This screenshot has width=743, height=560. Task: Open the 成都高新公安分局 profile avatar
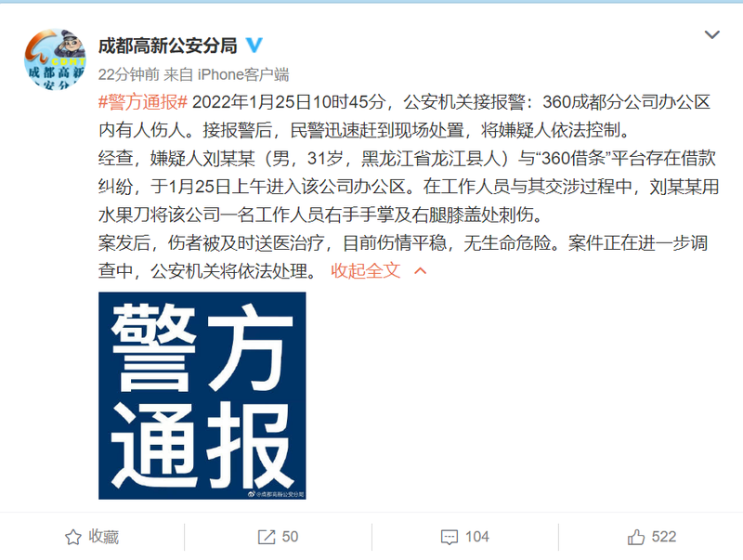[x=55, y=59]
